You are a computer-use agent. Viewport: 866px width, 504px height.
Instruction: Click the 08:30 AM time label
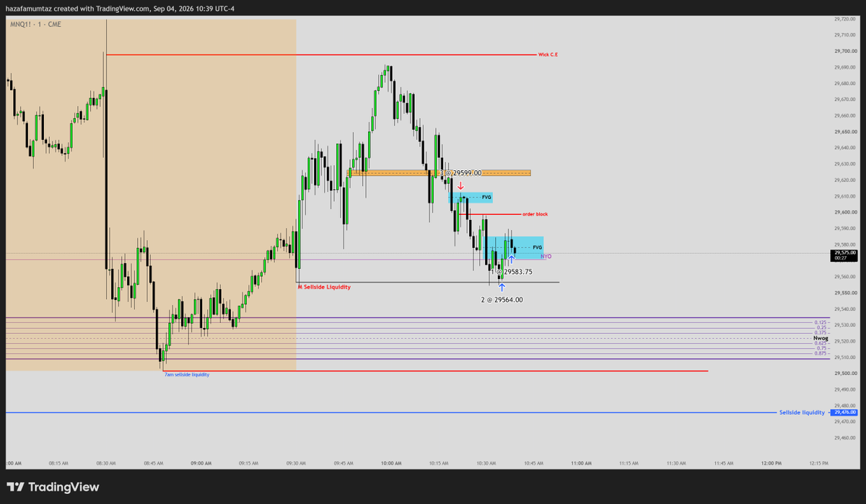coord(105,463)
